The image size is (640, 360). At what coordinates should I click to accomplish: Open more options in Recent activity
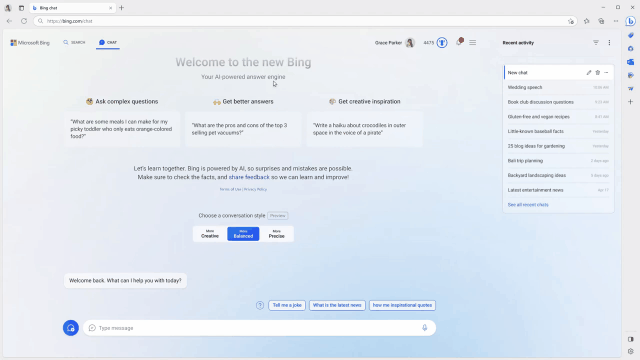coord(609,42)
